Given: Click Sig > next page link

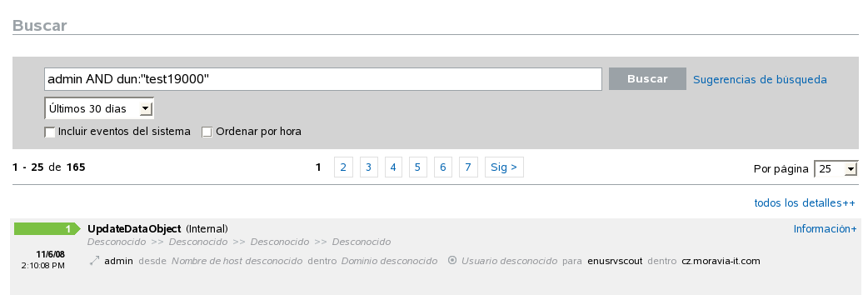Looking at the screenshot, I should pyautogui.click(x=504, y=167).
